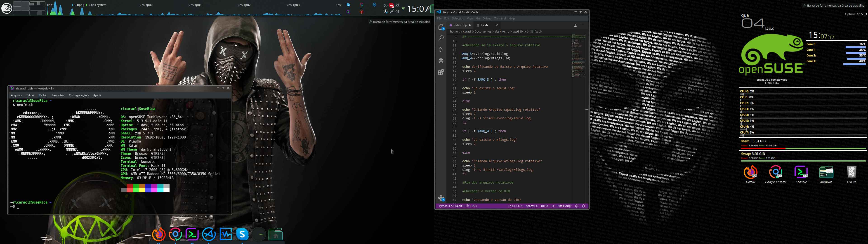Launch WPS Writer from the bottom dock
This screenshot has width=868, height=244.
point(226,234)
